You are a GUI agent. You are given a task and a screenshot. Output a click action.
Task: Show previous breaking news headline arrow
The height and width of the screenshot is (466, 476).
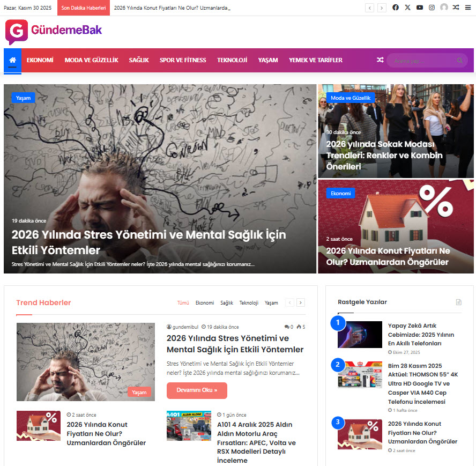click(369, 8)
